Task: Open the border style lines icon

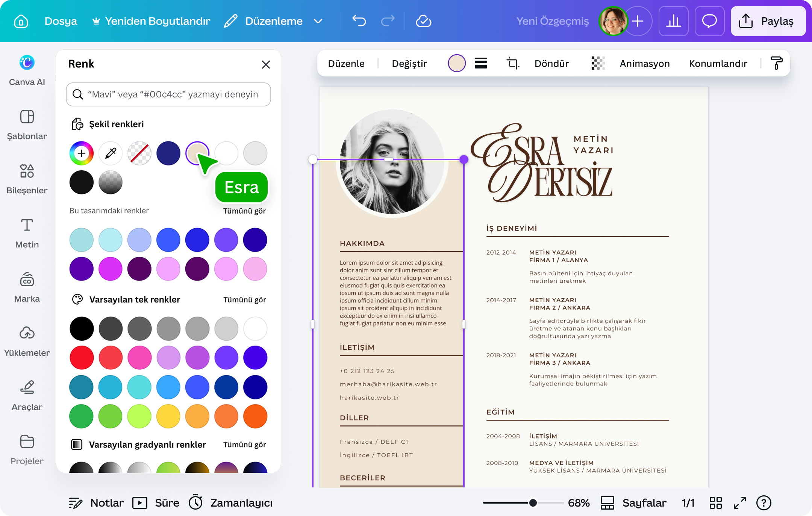Action: tap(481, 63)
